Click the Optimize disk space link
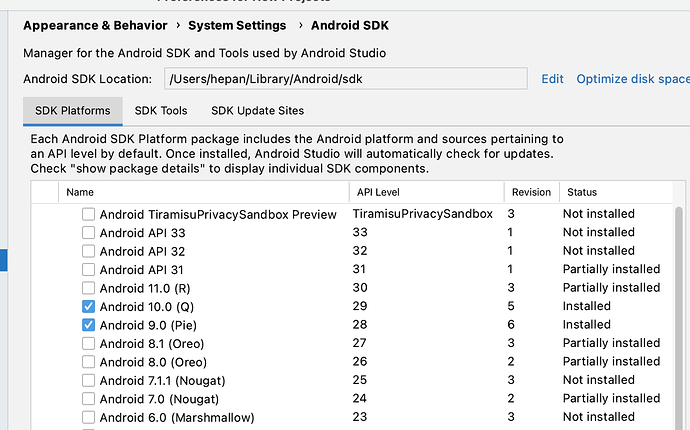Screen dimensions: 690x430 click(x=632, y=79)
